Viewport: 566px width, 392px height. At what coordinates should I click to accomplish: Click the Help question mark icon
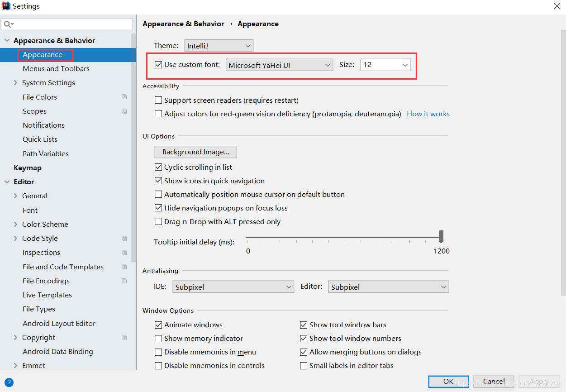[10, 382]
